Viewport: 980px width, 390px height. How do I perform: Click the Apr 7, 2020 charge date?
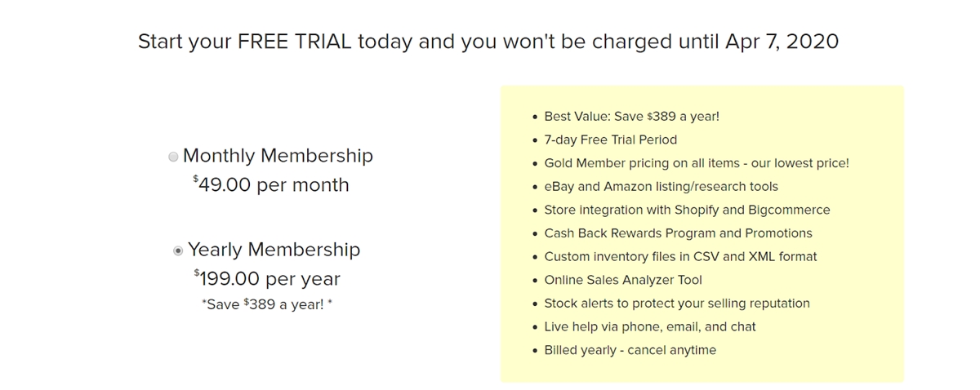tap(782, 42)
